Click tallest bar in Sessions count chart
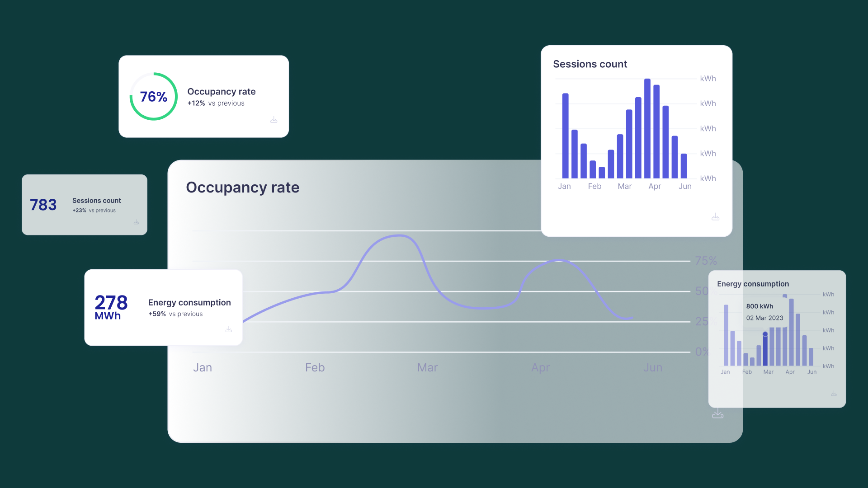868x488 pixels. coord(647,129)
